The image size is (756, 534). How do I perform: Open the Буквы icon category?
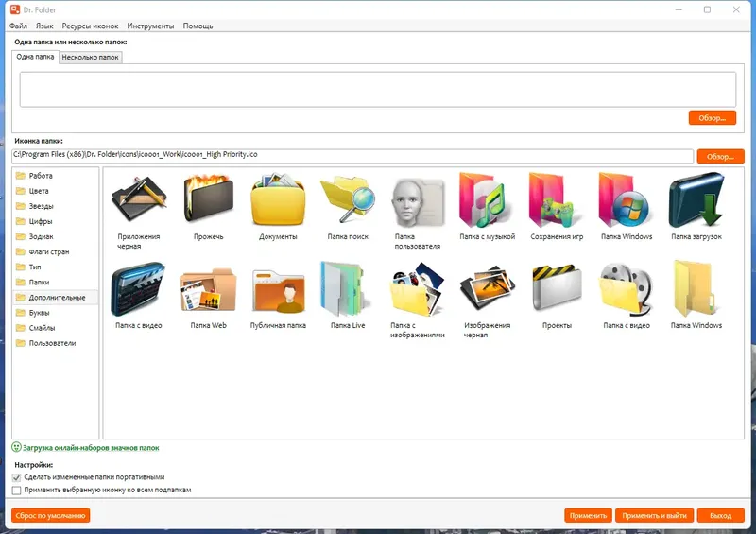pyautogui.click(x=55, y=313)
